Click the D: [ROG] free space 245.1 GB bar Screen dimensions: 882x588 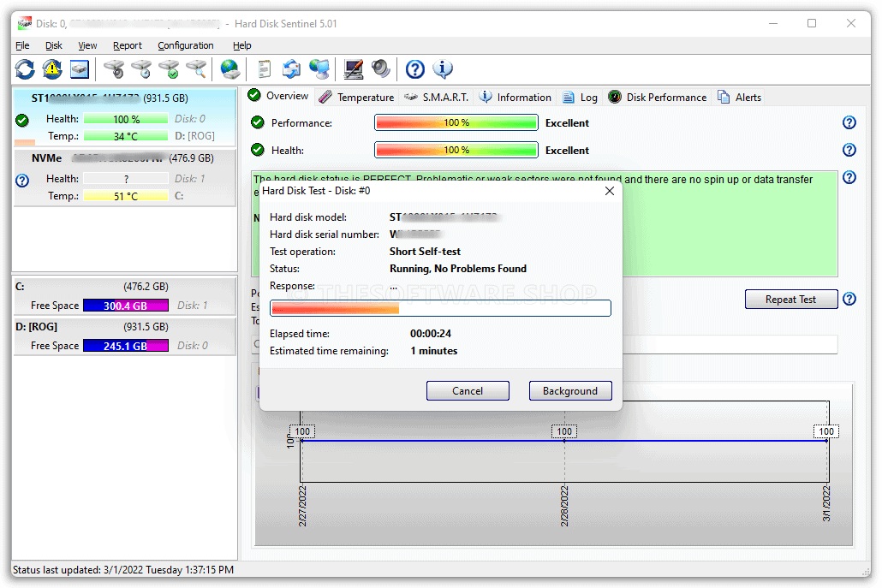[125, 347]
